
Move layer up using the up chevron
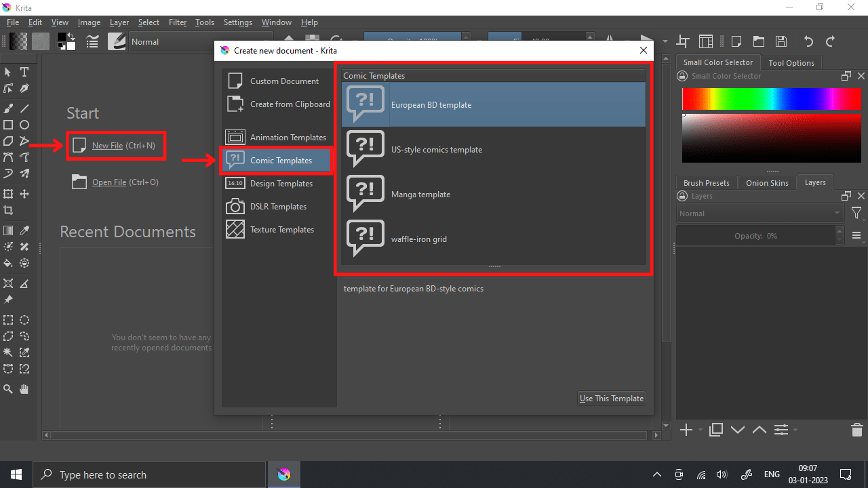(759, 430)
